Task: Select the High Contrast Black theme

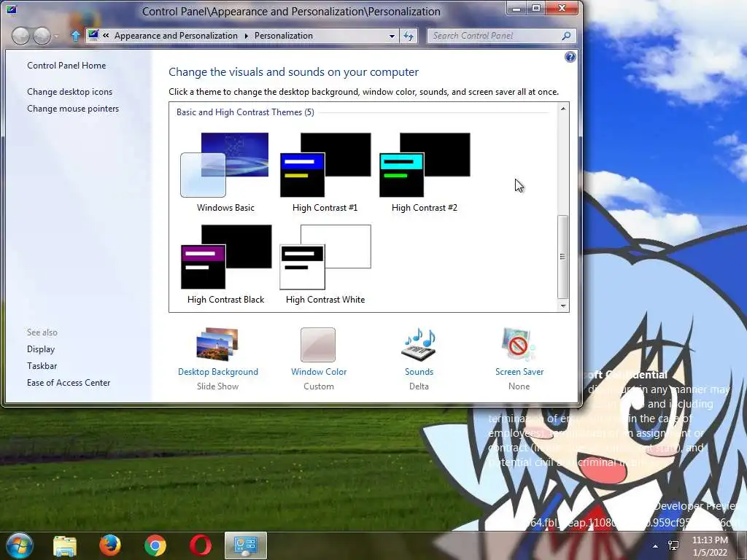Action: [226, 264]
